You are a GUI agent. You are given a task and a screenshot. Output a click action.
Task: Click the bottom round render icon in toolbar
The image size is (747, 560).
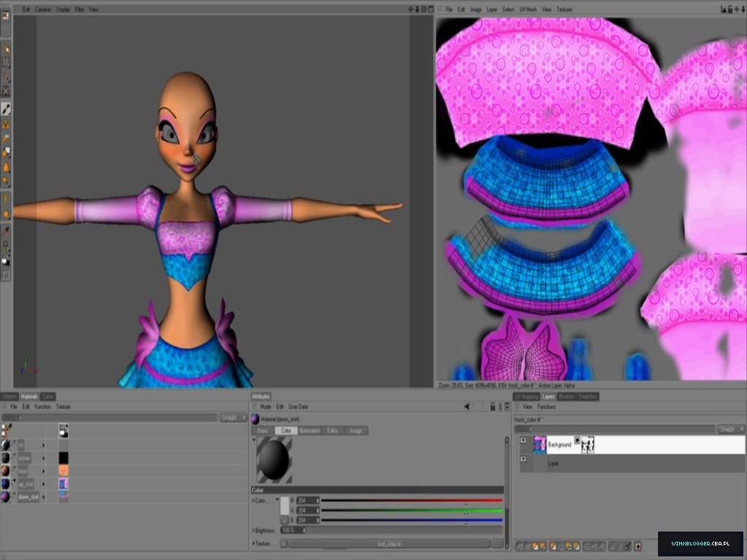(6, 275)
